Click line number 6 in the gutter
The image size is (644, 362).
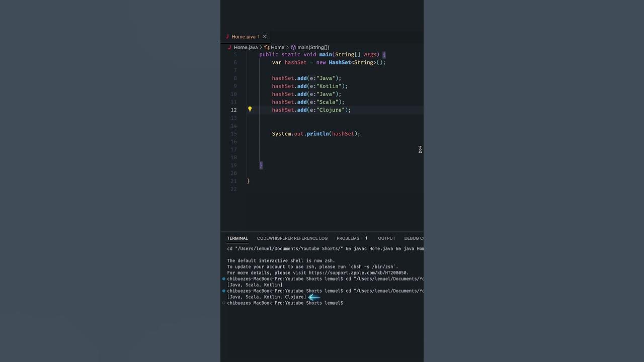(235, 63)
